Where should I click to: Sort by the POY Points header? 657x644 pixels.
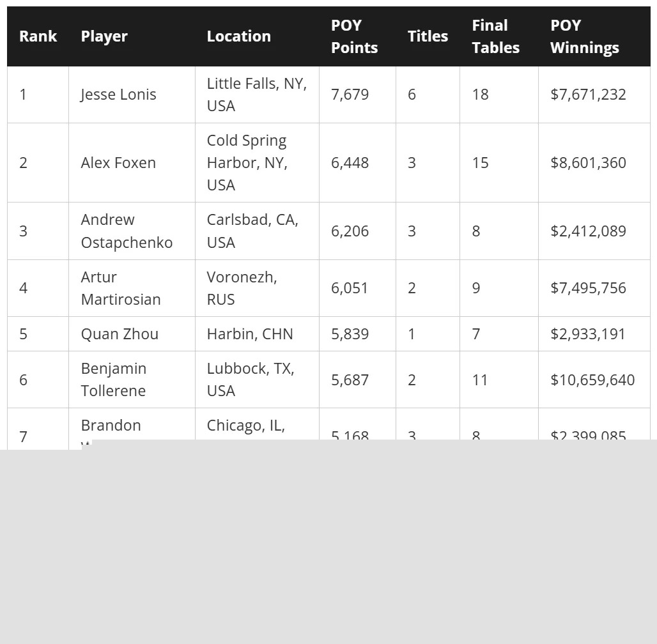[354, 36]
